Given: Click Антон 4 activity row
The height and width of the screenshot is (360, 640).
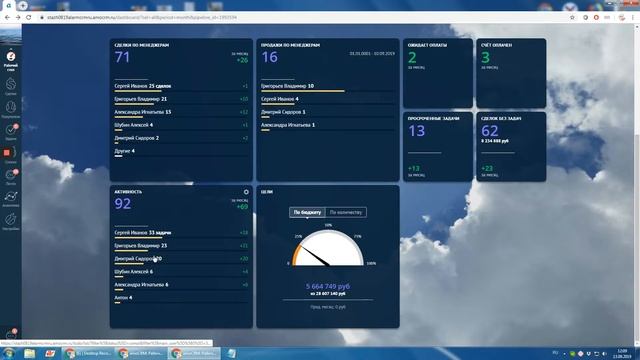Looking at the screenshot, I should click(181, 299).
